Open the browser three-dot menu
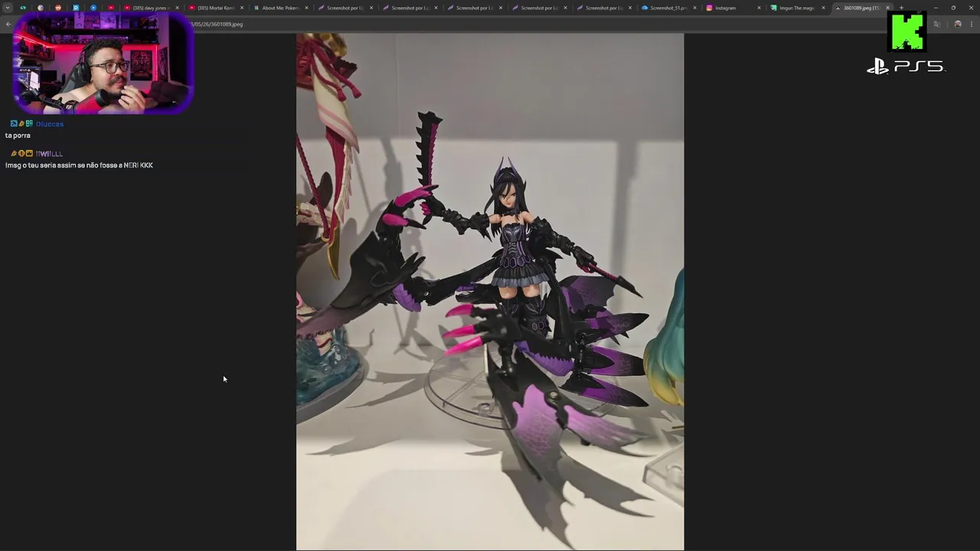 [971, 24]
